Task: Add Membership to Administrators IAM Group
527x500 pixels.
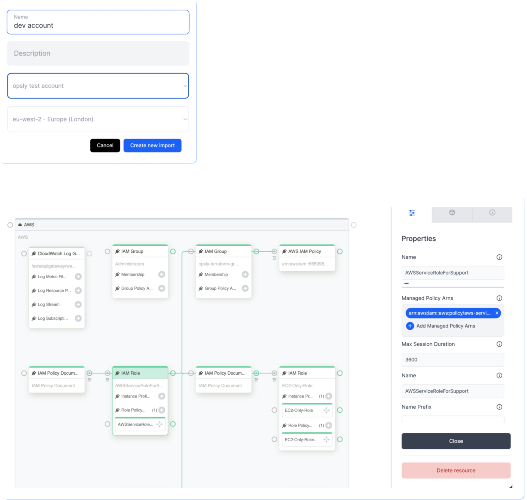Action: [162, 275]
